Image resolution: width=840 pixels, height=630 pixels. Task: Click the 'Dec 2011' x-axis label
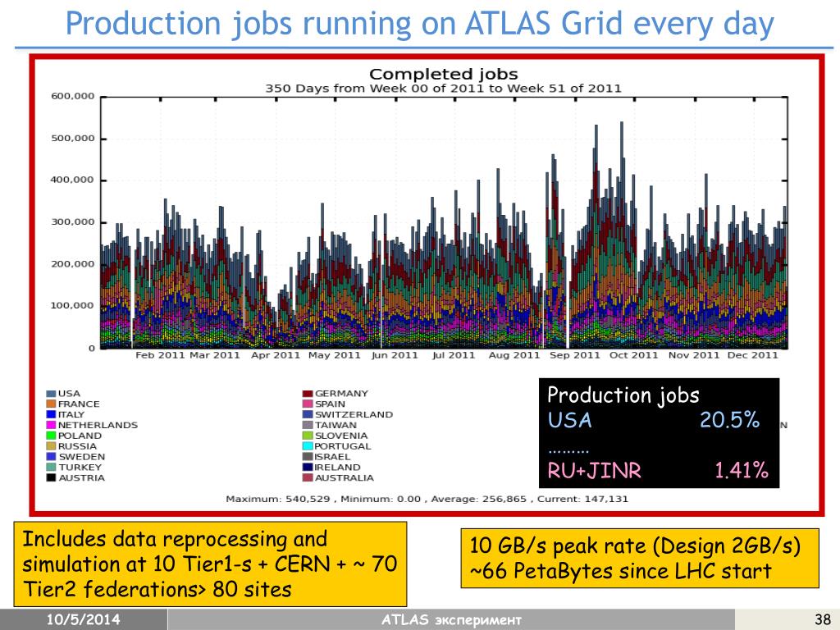pos(753,355)
